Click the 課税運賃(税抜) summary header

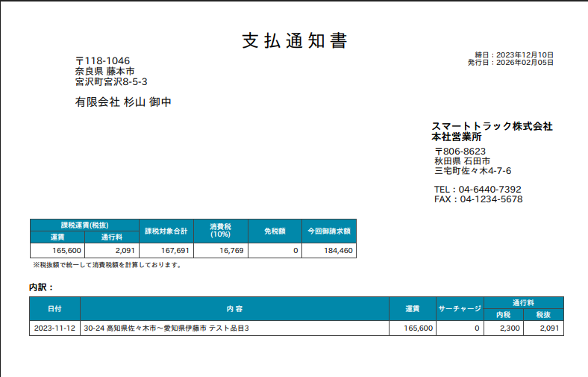click(84, 225)
